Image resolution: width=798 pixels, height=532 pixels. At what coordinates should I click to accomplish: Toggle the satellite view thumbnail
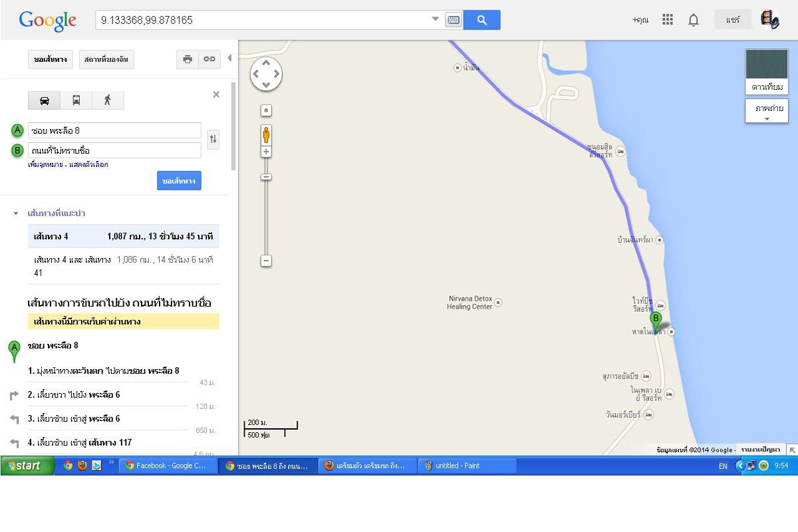(767, 72)
